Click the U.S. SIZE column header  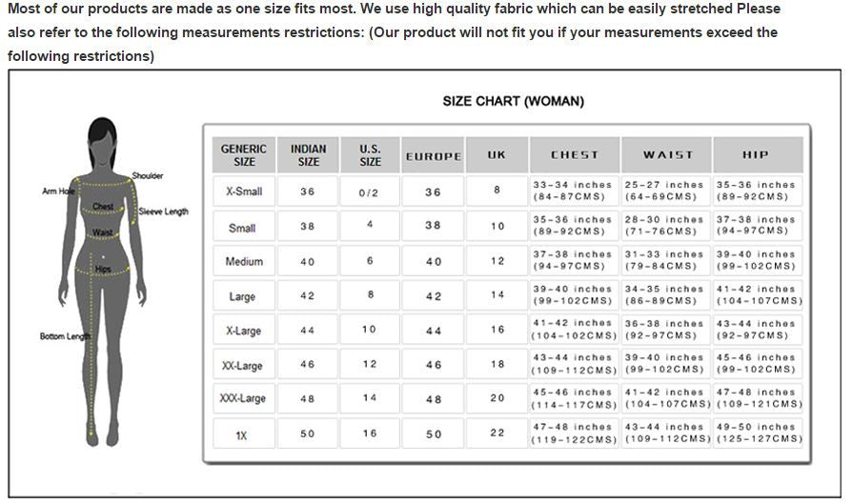370,155
